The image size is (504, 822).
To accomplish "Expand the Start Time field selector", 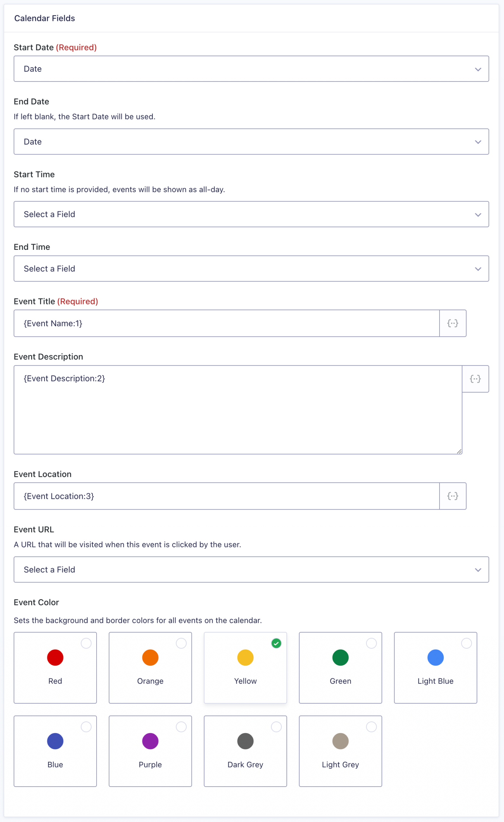I will (251, 214).
